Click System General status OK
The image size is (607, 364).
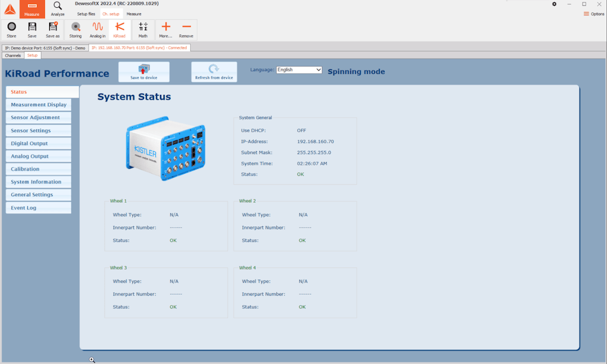pos(301,174)
